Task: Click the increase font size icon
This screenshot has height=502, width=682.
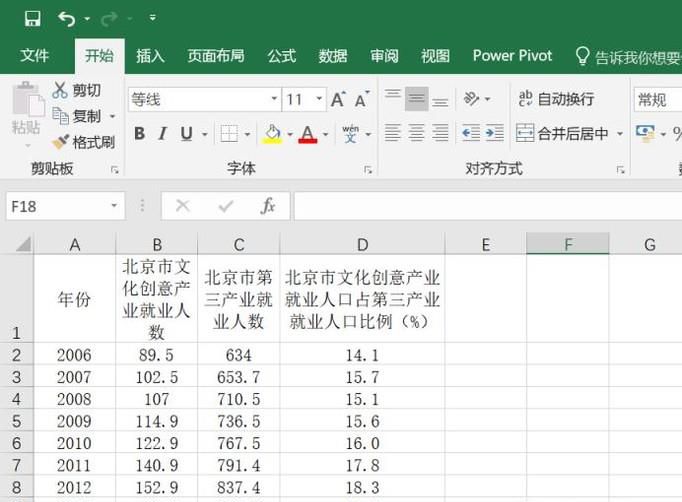Action: tap(338, 99)
